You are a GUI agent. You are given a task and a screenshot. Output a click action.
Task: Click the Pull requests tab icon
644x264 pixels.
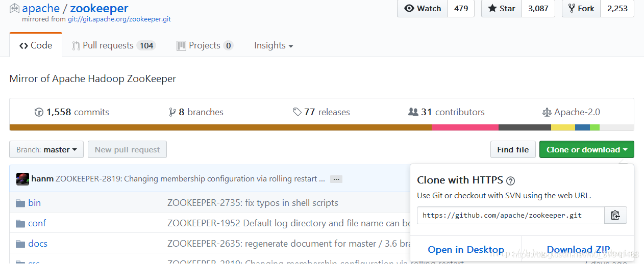[76, 45]
